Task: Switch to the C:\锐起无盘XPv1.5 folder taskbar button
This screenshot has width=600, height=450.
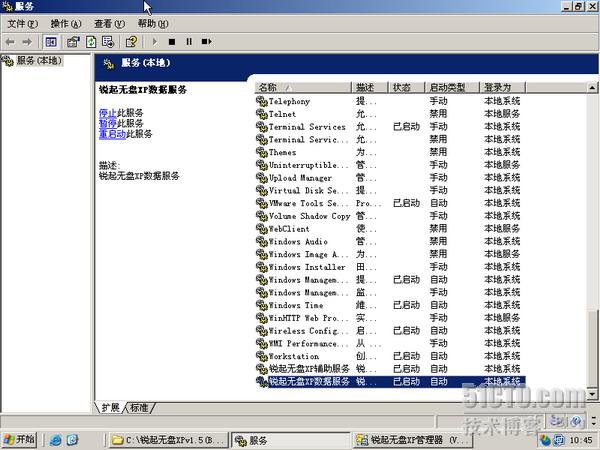Action: tap(169, 440)
